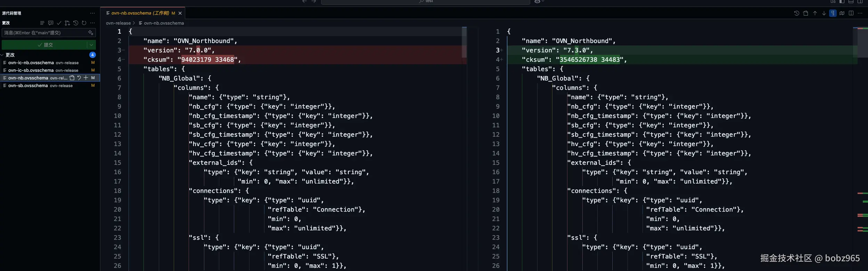Screen dimensions: 868x271
Task: Click the Copilot icon in the title bar
Action: pyautogui.click(x=537, y=1)
